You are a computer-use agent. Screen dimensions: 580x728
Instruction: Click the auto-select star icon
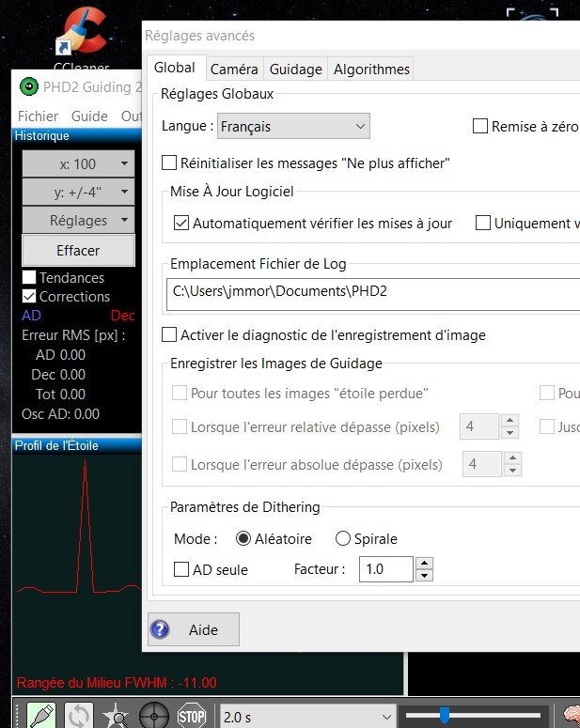[116, 716]
